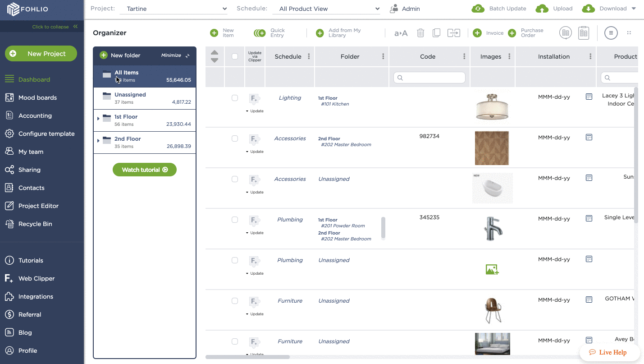Viewport: 644px width, 364px height.
Task: Open calendar icon for Lighting row installation
Action: [589, 97]
